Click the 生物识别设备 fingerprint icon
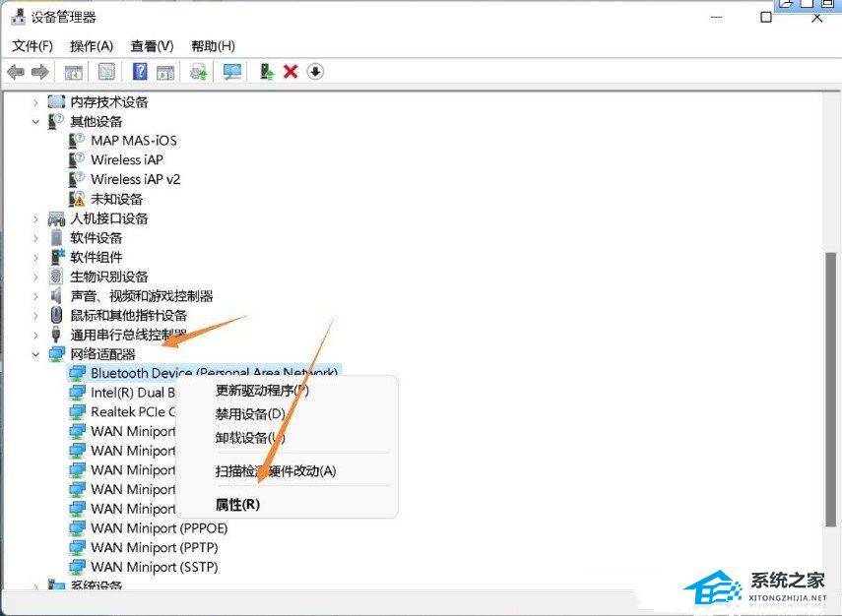Image resolution: width=842 pixels, height=616 pixels. 56,277
